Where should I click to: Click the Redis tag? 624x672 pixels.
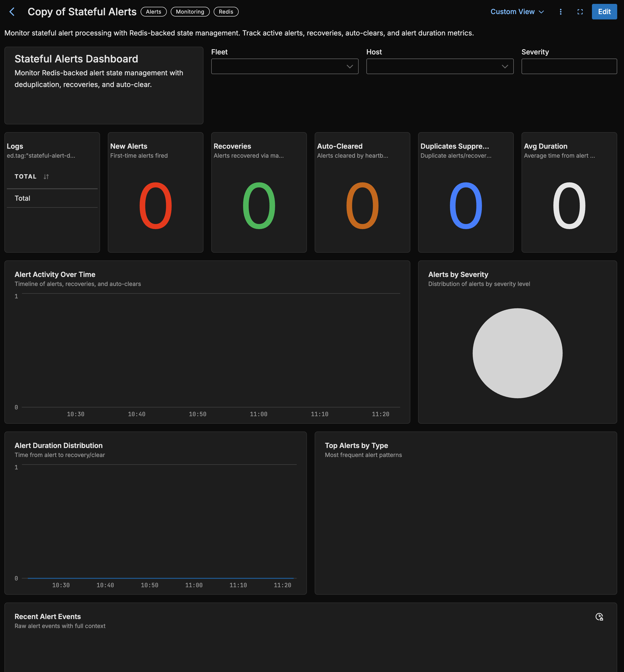pyautogui.click(x=226, y=11)
